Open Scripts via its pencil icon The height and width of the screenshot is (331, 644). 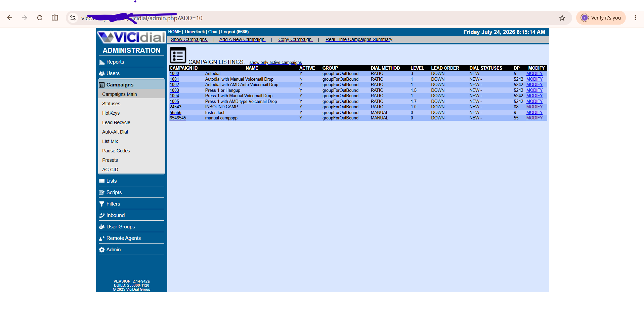101,192
